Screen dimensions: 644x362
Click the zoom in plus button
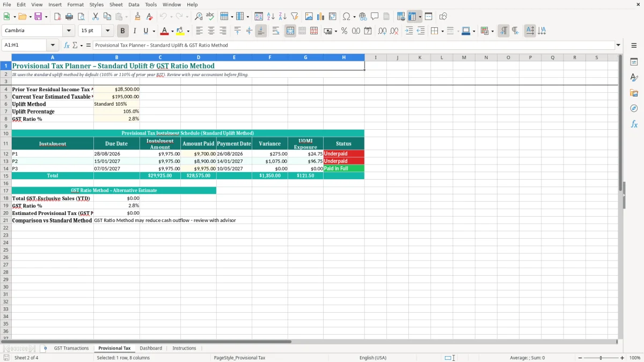622,358
